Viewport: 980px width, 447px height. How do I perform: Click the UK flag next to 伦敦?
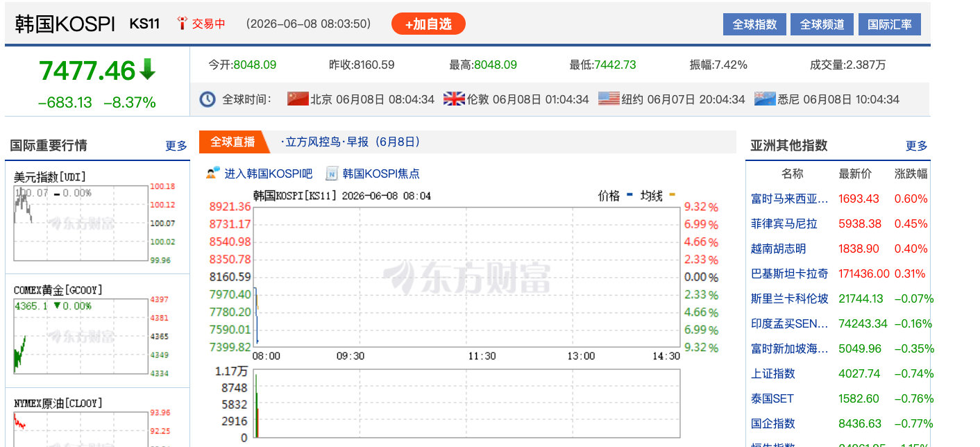(454, 99)
